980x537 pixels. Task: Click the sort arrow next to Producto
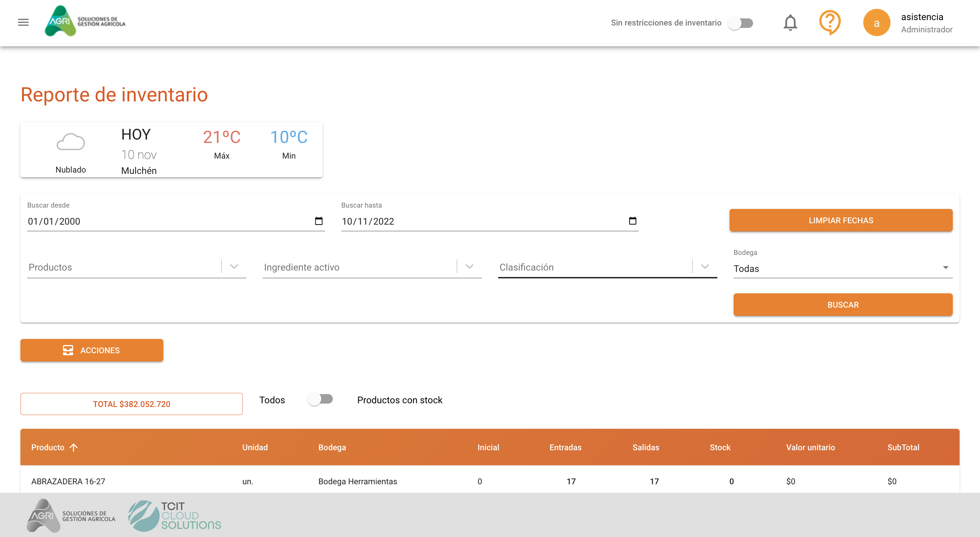[73, 447]
